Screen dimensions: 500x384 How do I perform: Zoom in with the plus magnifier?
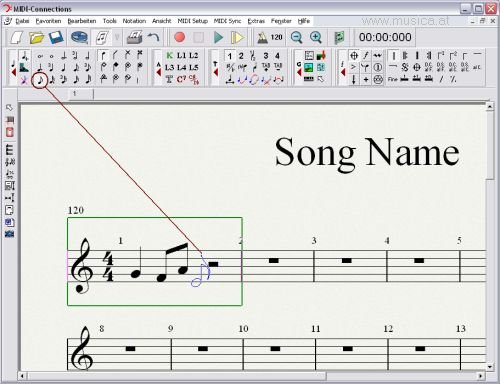pyautogui.click(x=315, y=37)
